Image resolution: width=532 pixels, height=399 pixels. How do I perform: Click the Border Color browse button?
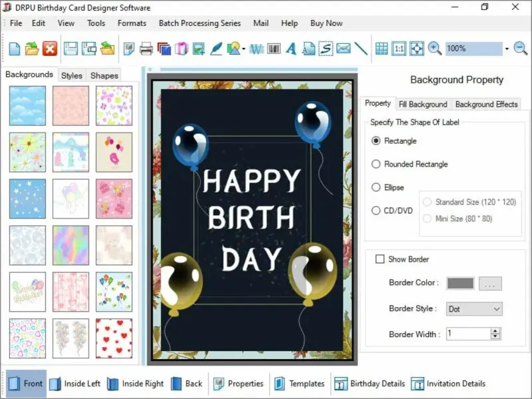[x=490, y=284]
